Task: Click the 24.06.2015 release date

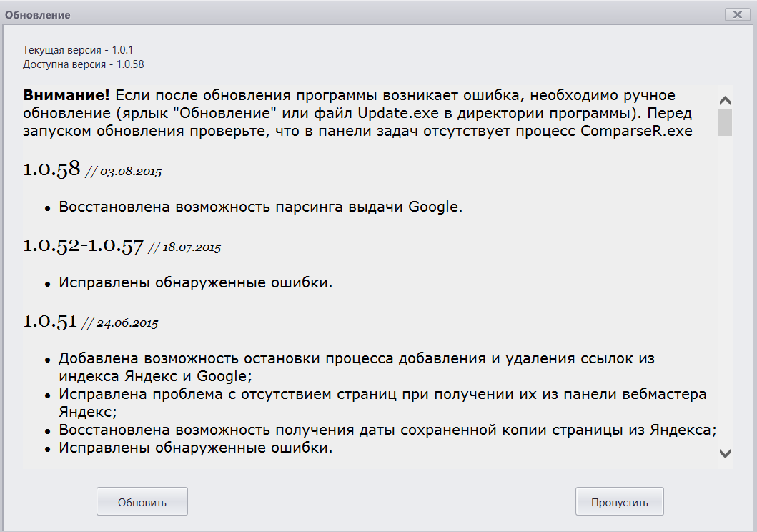Action: 127,323
